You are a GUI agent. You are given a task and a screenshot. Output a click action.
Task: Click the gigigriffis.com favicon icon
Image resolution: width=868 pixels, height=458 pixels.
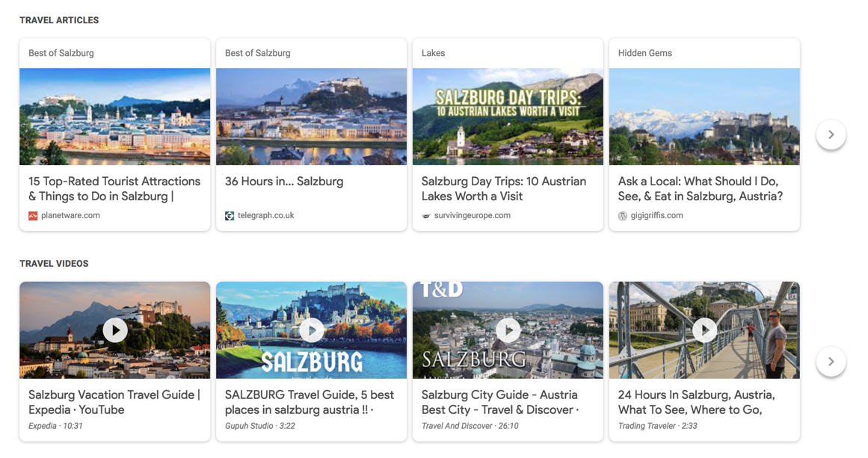click(623, 216)
